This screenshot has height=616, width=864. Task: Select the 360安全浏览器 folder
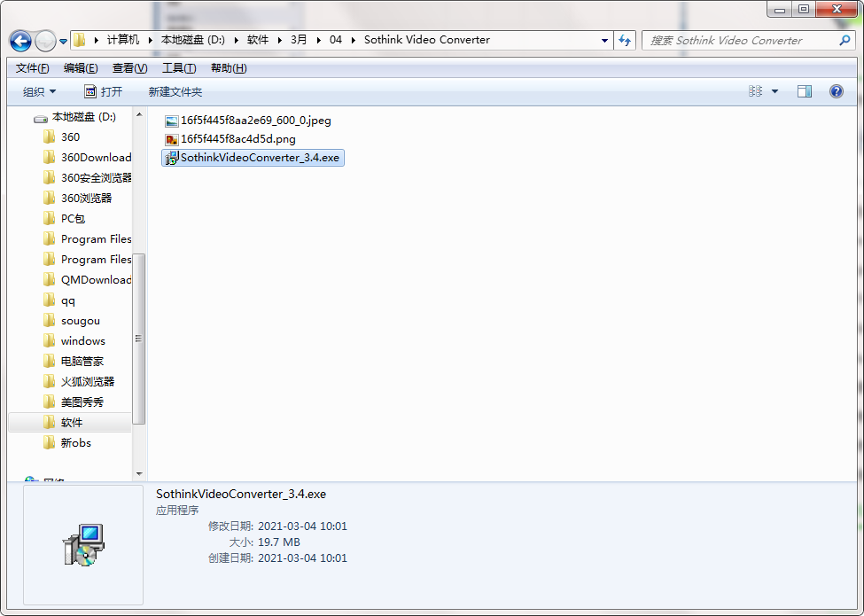pyautogui.click(x=96, y=178)
